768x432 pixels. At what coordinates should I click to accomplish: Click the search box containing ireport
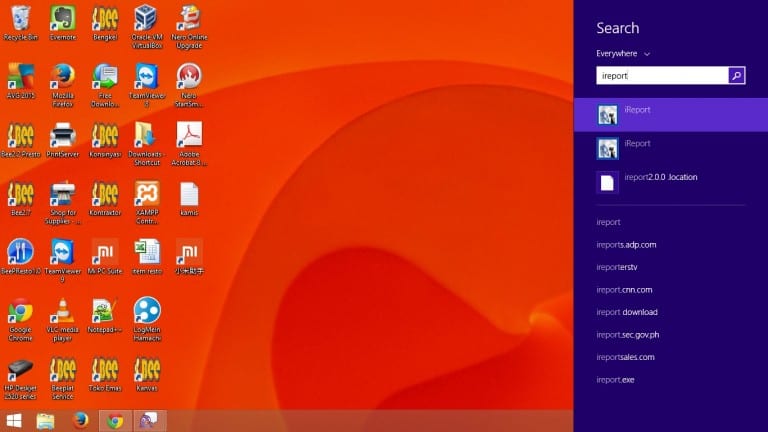pos(662,75)
